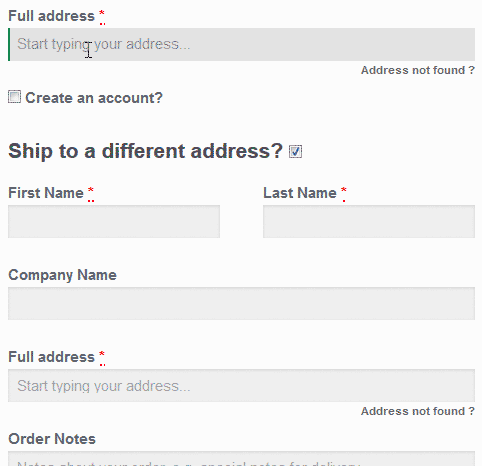Click into the Order Notes text area
Viewport: 482px width, 466px height.
241,458
